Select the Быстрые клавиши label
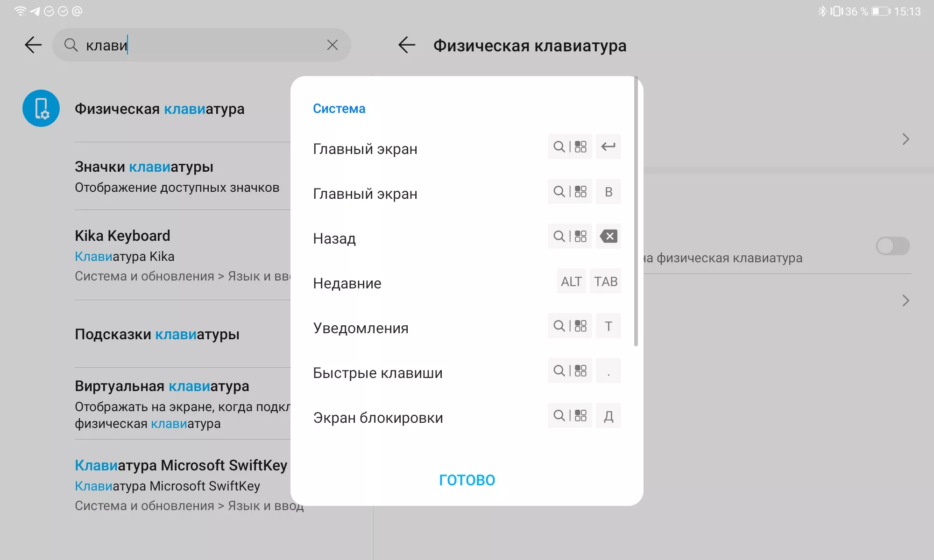Screen dimensions: 934x560 (x=377, y=373)
